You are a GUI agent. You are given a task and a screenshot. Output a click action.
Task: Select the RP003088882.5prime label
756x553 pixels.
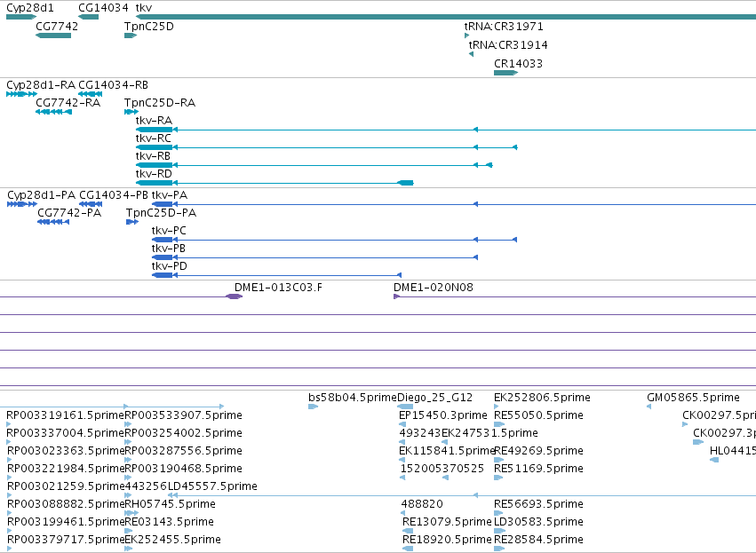pyautogui.click(x=66, y=504)
